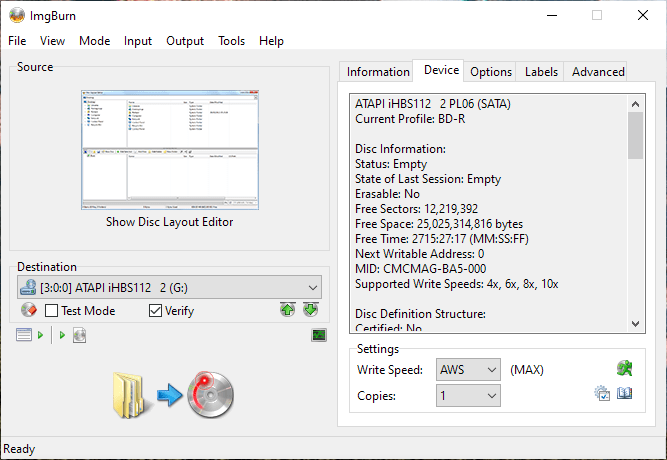Click the drive icon in Destination dropdown
Screen dimensions: 667x460
[28, 287]
